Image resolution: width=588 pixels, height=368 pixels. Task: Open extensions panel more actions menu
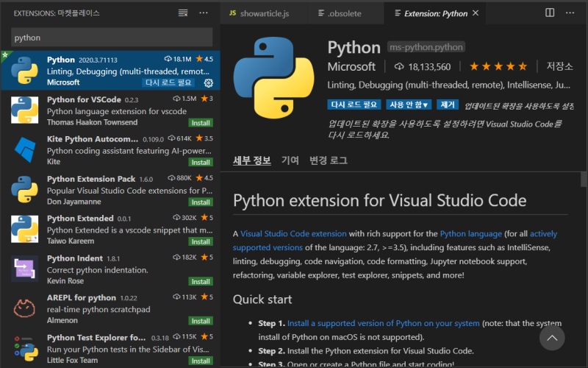point(204,13)
